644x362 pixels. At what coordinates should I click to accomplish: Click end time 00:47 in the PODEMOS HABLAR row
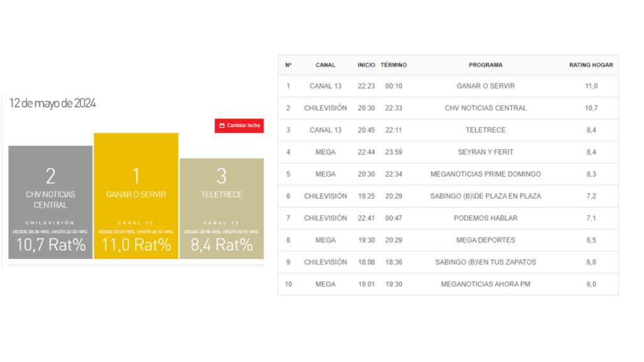tap(394, 218)
